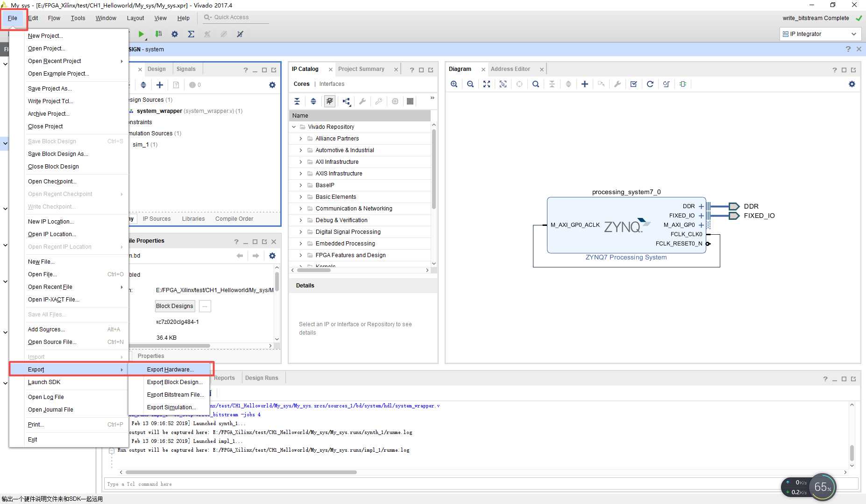Viewport: 866px width, 504px height.
Task: Collapse all in the IP Catalog toolbar
Action: [x=297, y=101]
